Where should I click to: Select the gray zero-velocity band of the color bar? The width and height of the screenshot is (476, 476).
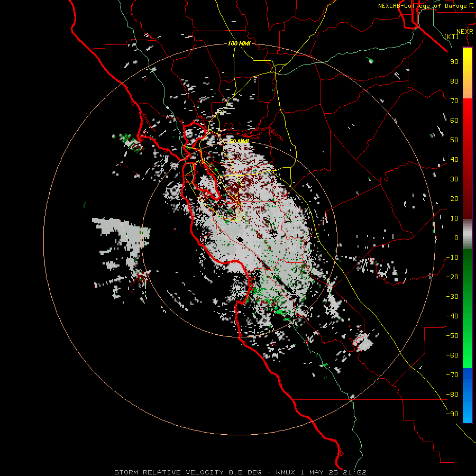(x=467, y=234)
